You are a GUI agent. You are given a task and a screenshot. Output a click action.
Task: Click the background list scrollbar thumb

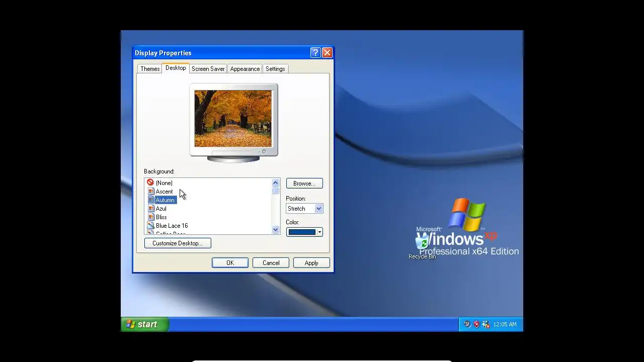275,191
